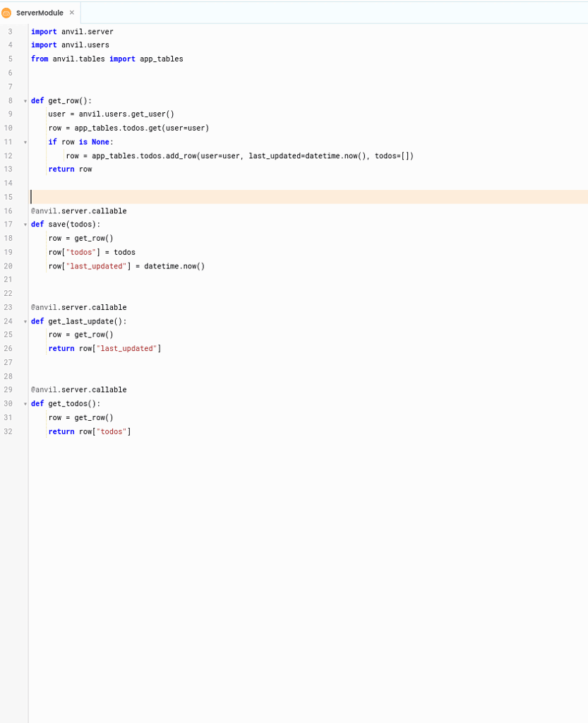This screenshot has height=723, width=588.
Task: Click 'row = app_tables.todos.get(user=user)' line
Action: coord(128,128)
